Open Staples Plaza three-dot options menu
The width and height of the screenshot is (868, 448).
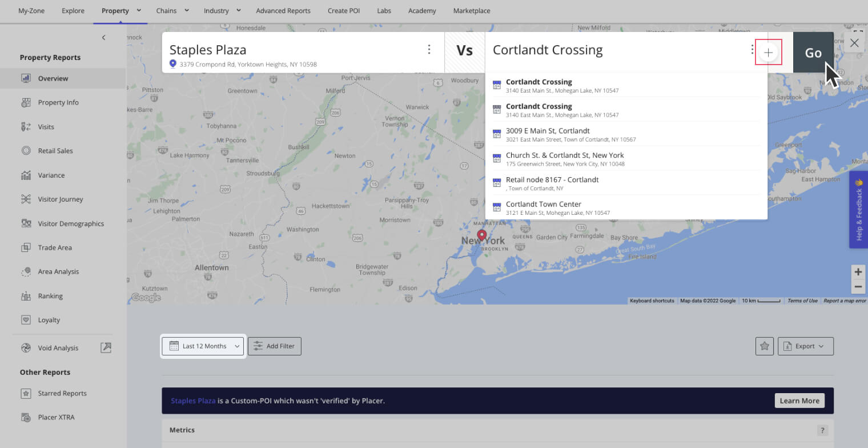(x=429, y=50)
